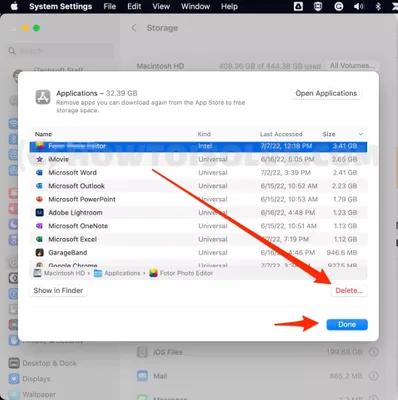
Task: Click Show in Finder button
Action: click(x=58, y=291)
